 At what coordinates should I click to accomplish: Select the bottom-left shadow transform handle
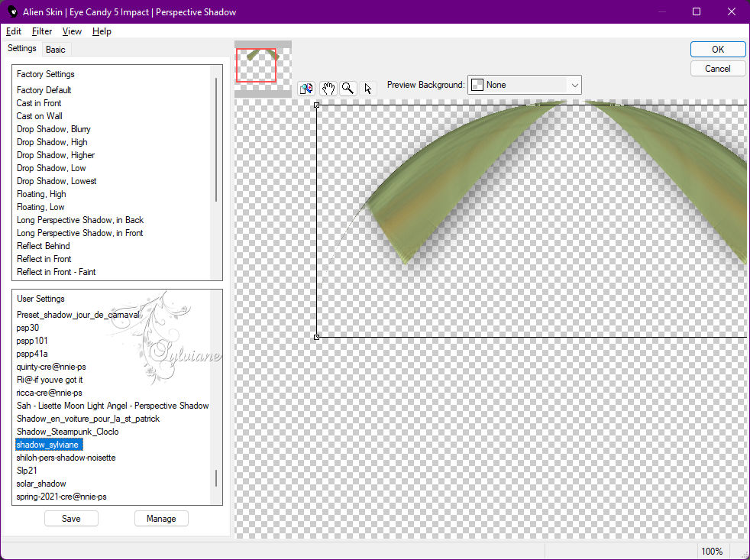point(317,337)
